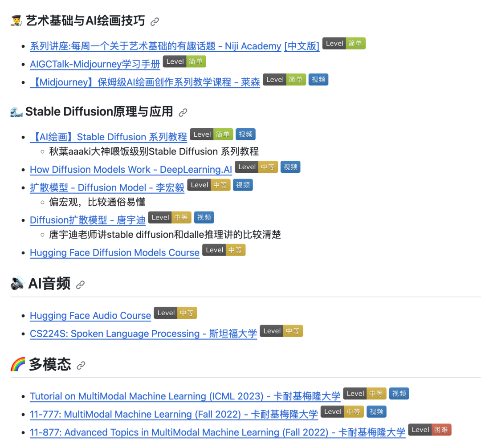Click note text 秋葉aaaki大神喂饭级别Stable Diffusion 系列教程
Screen dimensions: 481x448
tap(154, 151)
